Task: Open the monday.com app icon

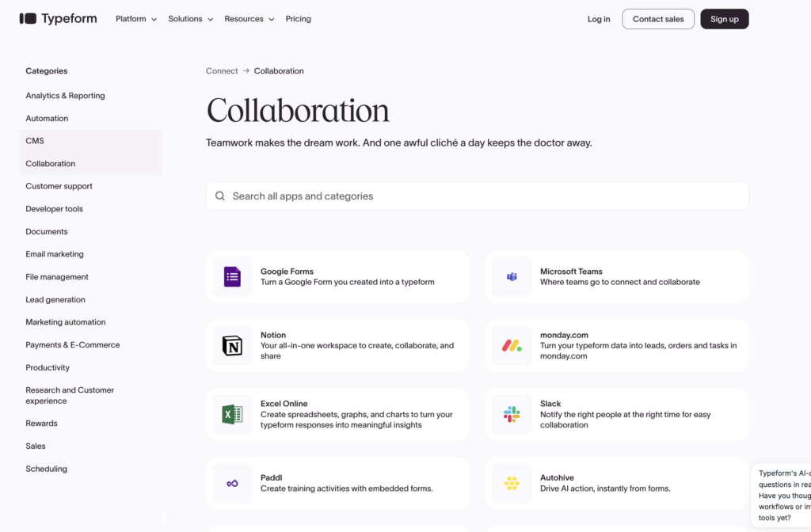Action: point(512,345)
